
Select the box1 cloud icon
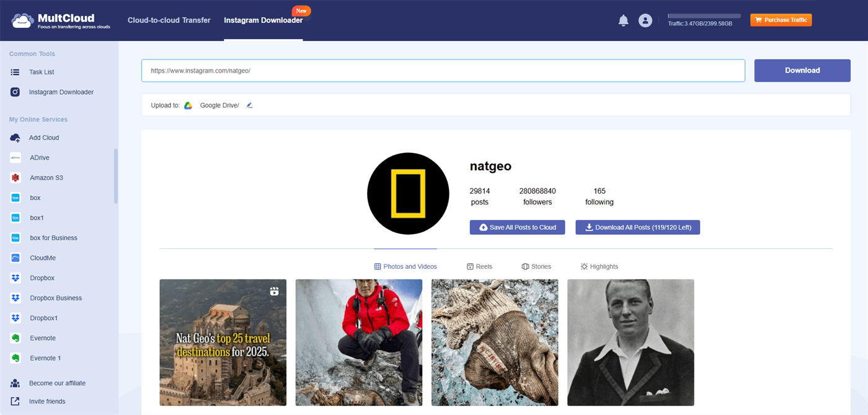(15, 218)
